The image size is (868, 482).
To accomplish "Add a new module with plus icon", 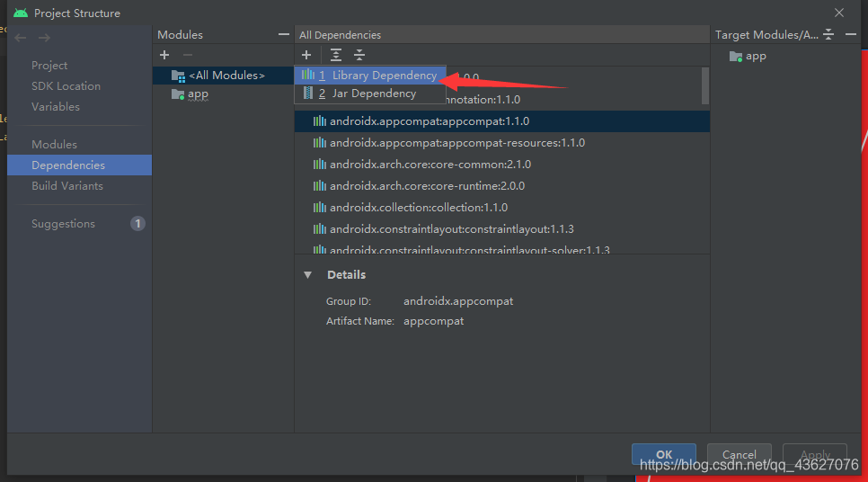I will point(164,55).
